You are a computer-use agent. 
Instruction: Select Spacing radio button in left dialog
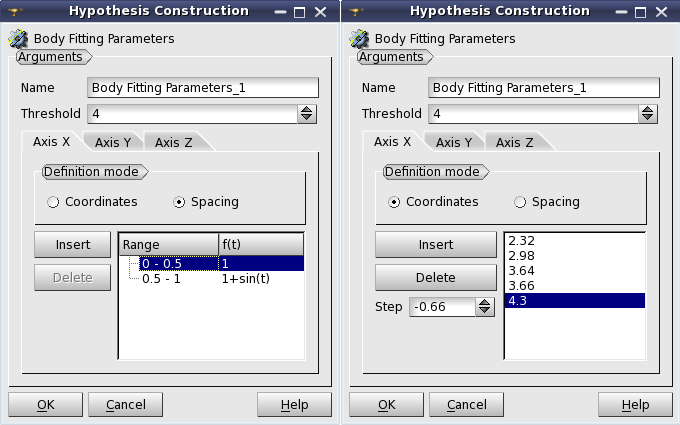[179, 202]
